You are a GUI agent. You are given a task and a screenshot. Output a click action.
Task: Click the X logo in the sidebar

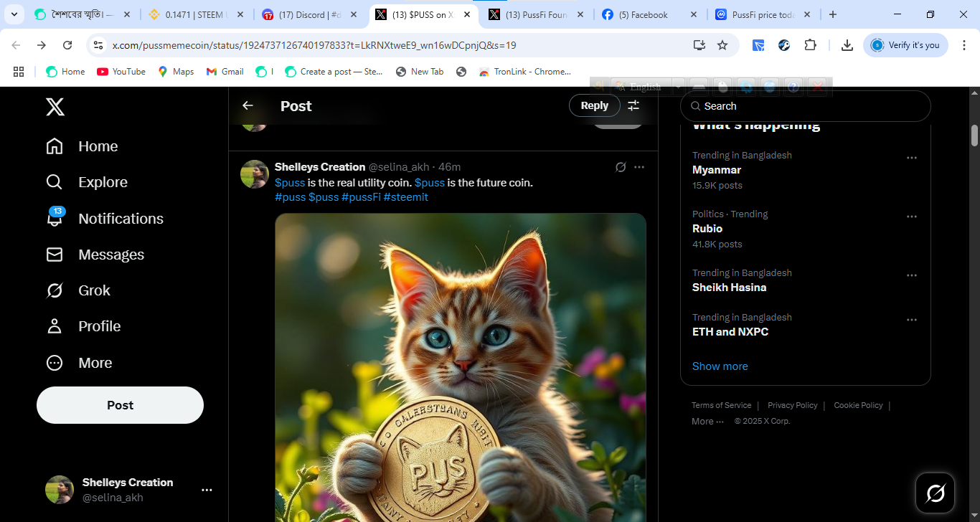pyautogui.click(x=55, y=107)
